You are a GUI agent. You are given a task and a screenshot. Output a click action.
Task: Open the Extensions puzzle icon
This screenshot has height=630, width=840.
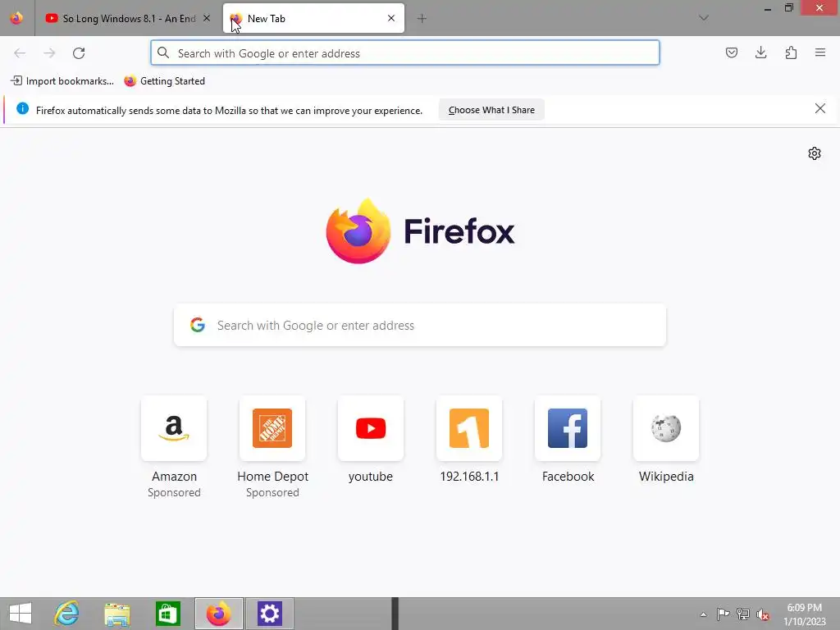791,52
